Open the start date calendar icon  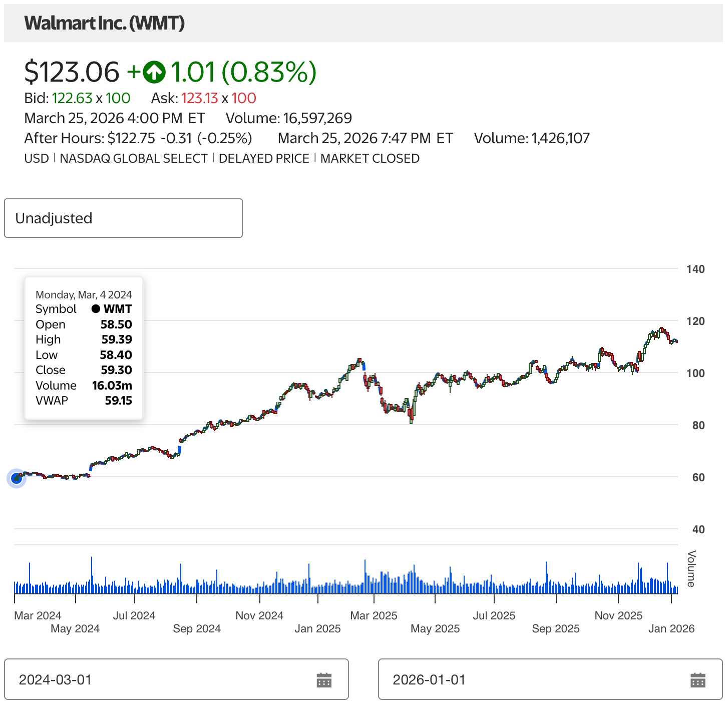[x=324, y=680]
